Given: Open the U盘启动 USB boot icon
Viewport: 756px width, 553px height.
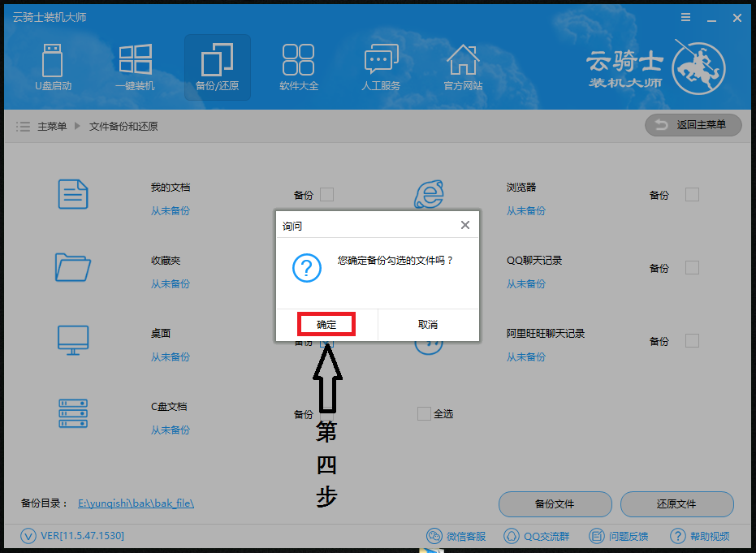Looking at the screenshot, I should (53, 61).
